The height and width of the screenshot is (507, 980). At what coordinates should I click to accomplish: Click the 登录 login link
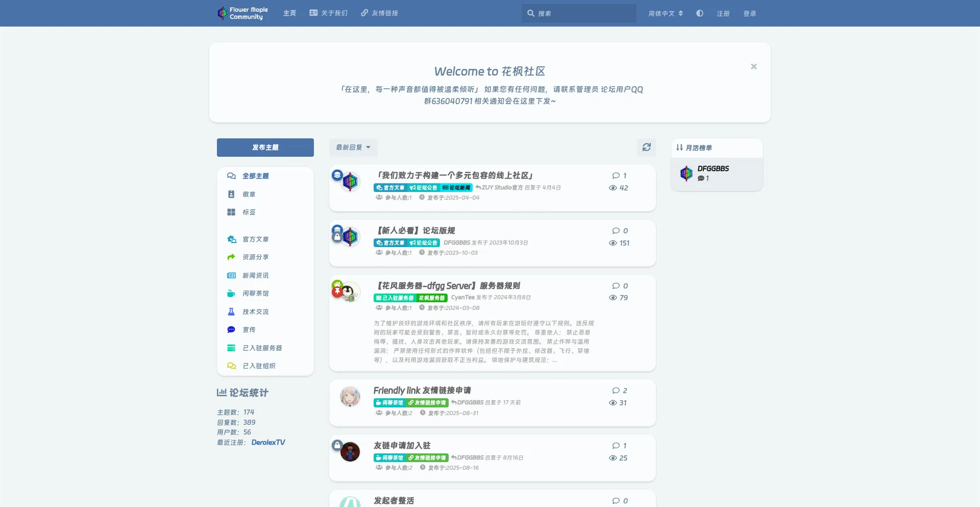749,14
